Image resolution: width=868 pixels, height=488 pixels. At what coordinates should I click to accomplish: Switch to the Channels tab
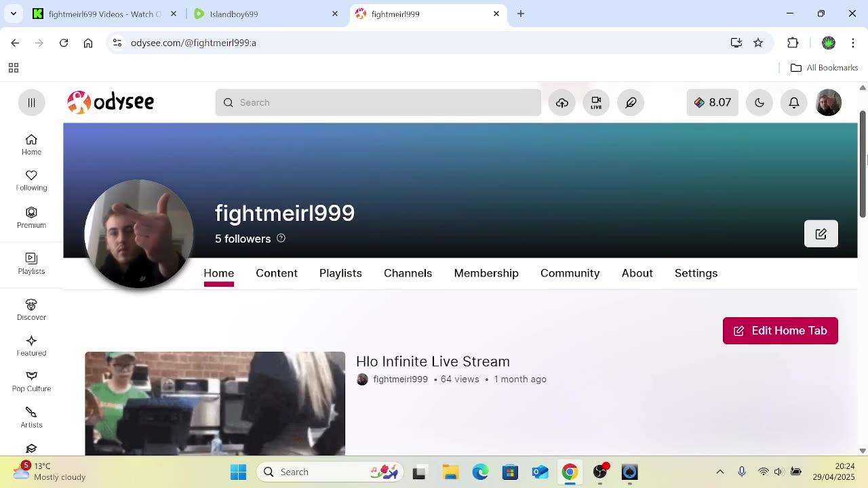(408, 273)
